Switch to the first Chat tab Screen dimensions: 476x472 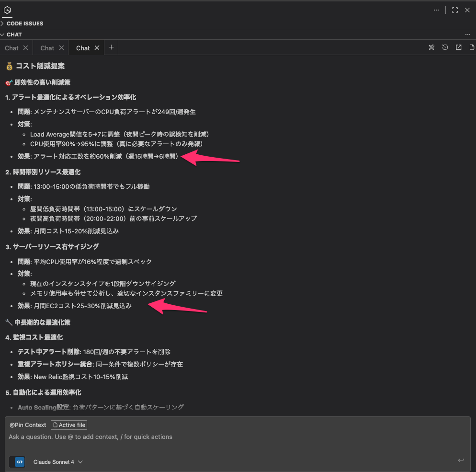pyautogui.click(x=11, y=48)
